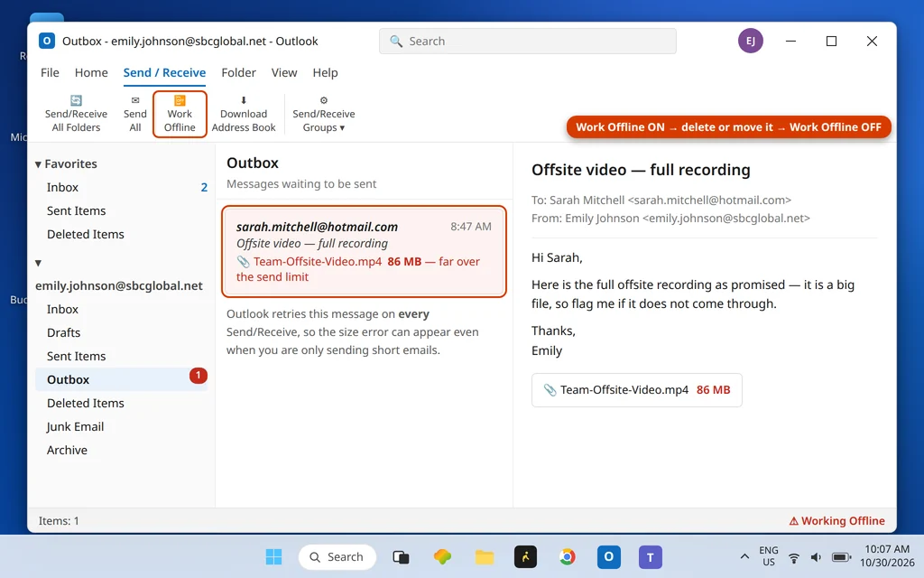Click the Outbox unread count badge
Screen dimensions: 924x578
point(198,375)
